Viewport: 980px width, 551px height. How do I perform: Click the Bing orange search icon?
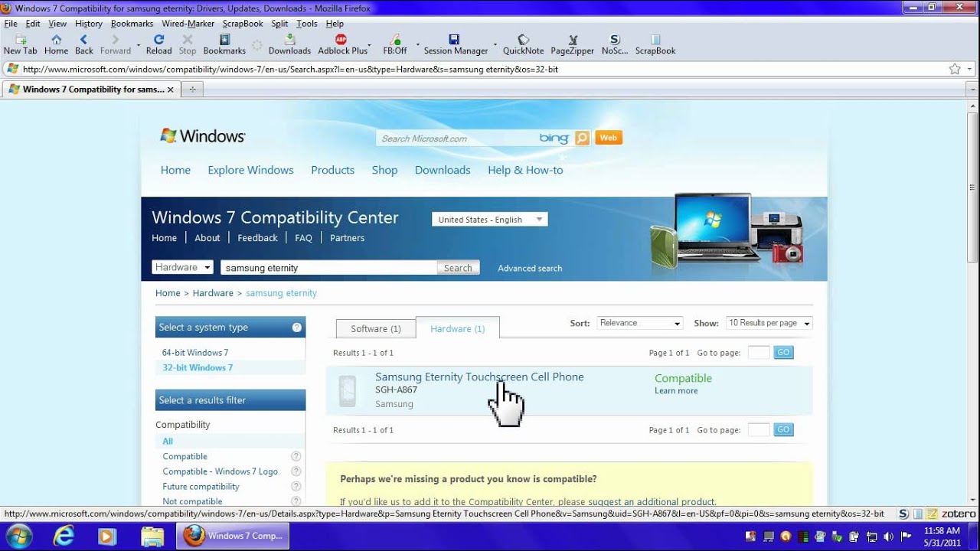583,138
